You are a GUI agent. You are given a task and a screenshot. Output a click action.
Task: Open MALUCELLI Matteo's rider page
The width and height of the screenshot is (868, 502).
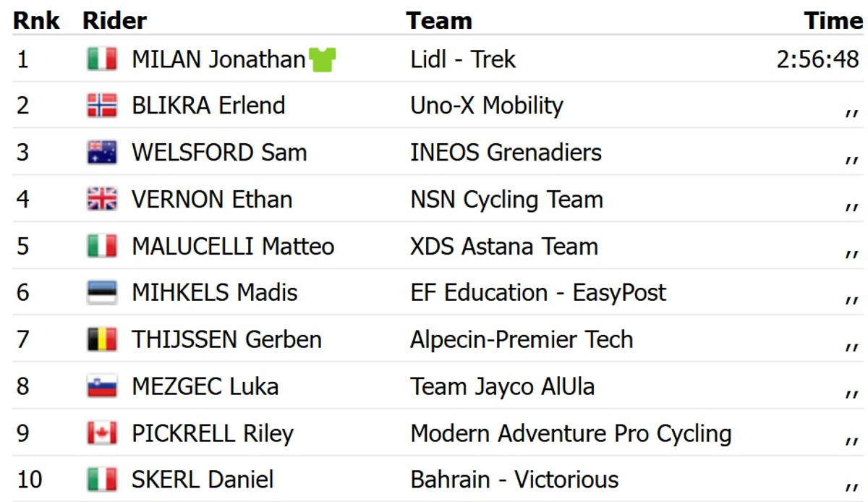click(233, 247)
